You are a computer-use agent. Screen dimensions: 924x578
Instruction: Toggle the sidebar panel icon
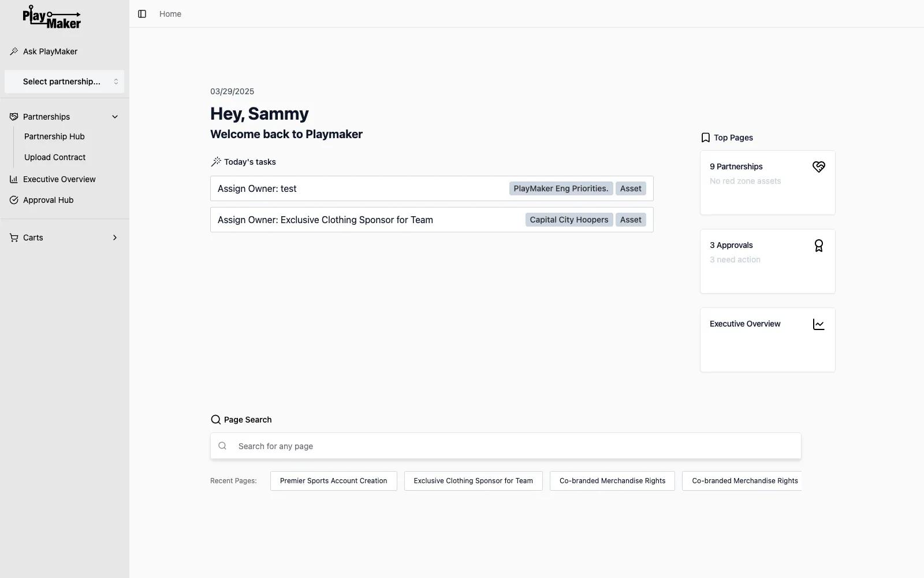click(x=142, y=14)
